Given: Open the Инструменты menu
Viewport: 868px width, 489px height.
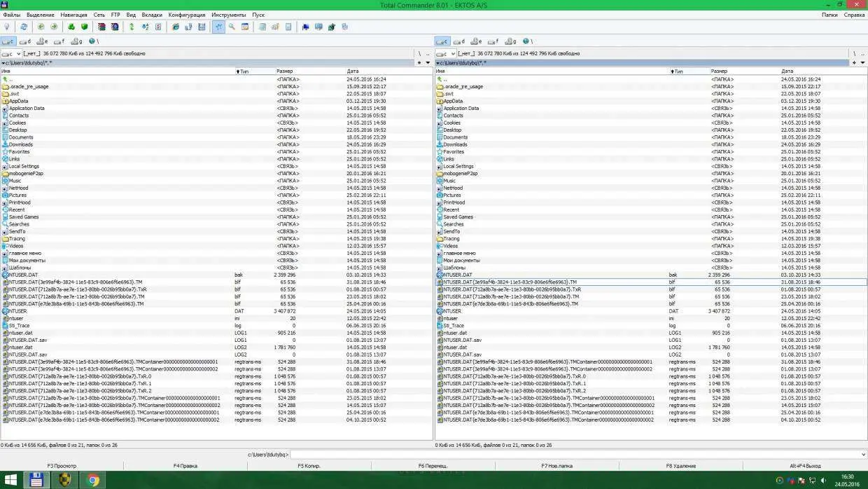Looking at the screenshot, I should 229,15.
